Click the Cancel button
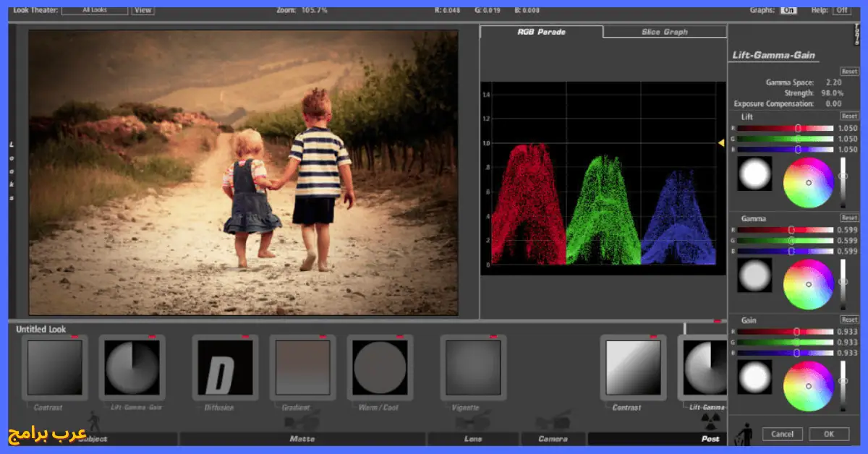The height and width of the screenshot is (454, 868). pos(783,434)
